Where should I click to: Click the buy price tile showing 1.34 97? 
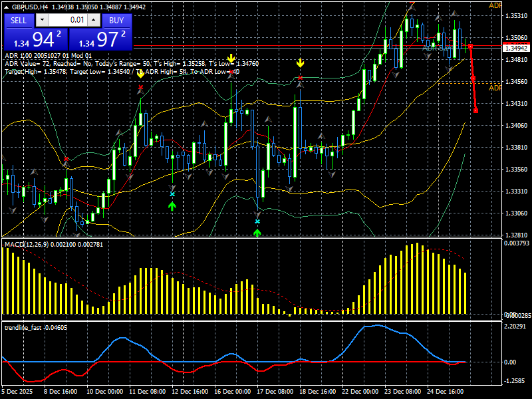pyautogui.click(x=100, y=39)
